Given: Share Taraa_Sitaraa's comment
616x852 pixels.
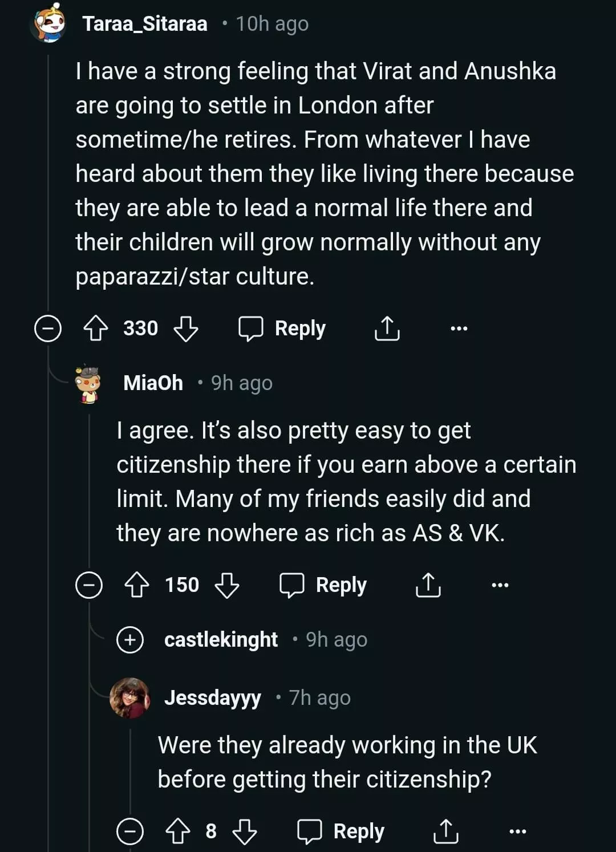Looking at the screenshot, I should (387, 328).
